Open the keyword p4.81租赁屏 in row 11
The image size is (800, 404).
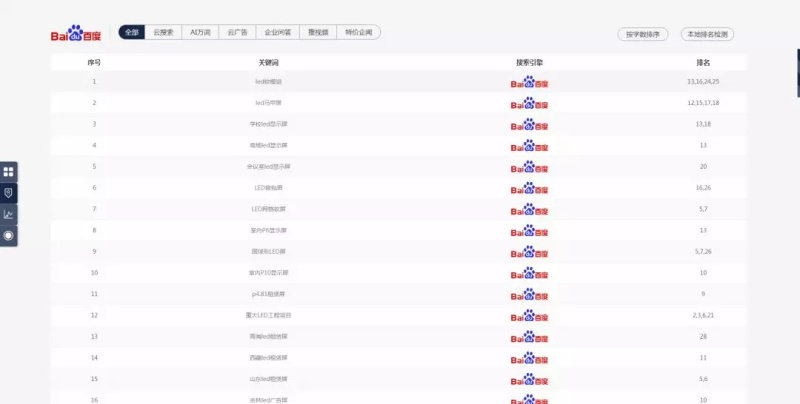click(x=268, y=294)
